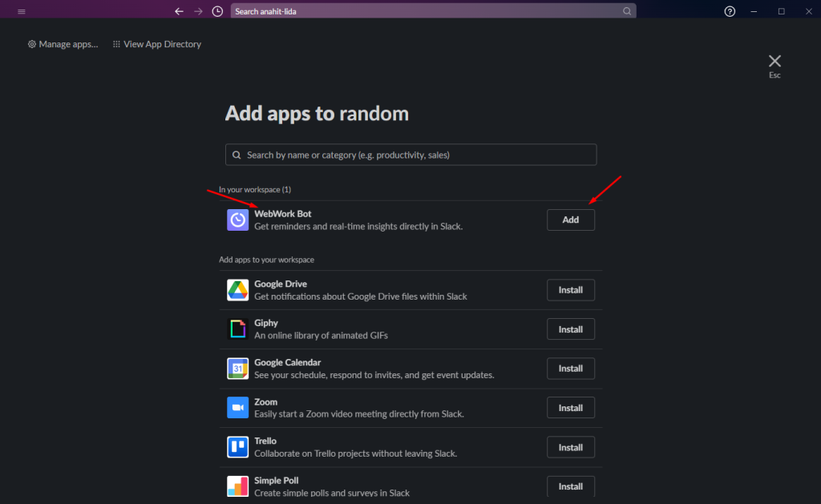
Task: Close the dialog with the X above Esc
Action: pyautogui.click(x=775, y=61)
